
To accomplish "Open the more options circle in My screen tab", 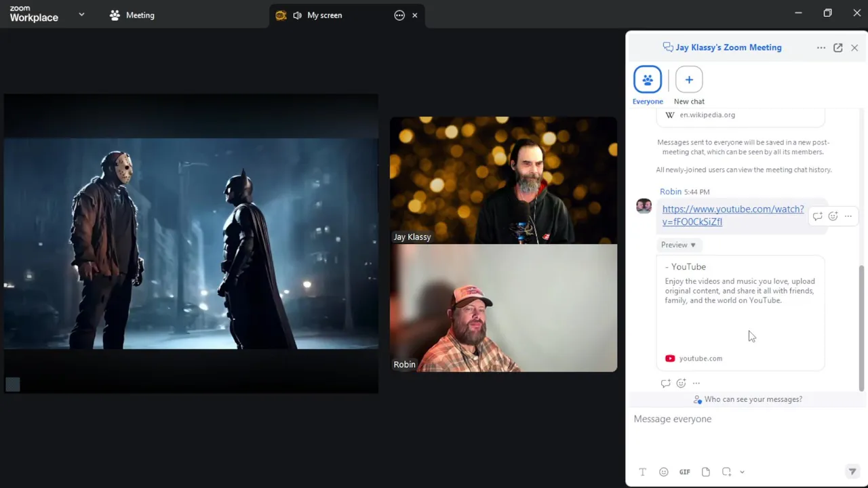I will (399, 16).
